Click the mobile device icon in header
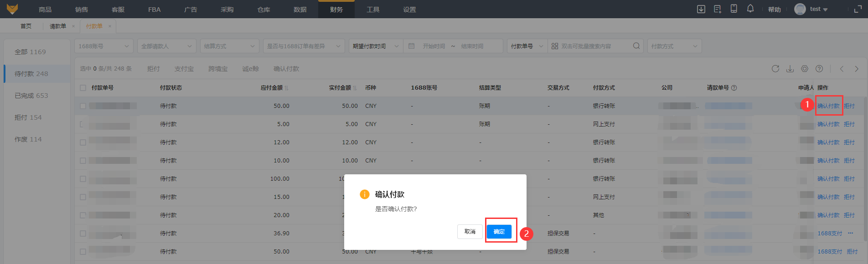This screenshot has width=868, height=264. pyautogui.click(x=734, y=9)
